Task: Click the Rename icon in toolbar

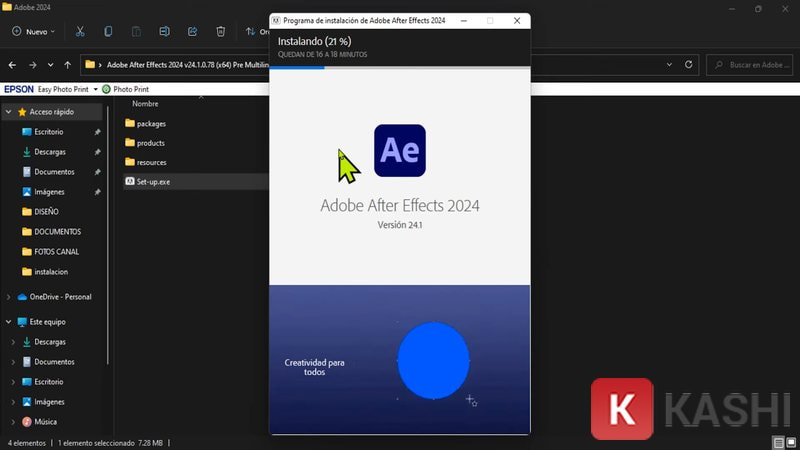Action: (164, 32)
